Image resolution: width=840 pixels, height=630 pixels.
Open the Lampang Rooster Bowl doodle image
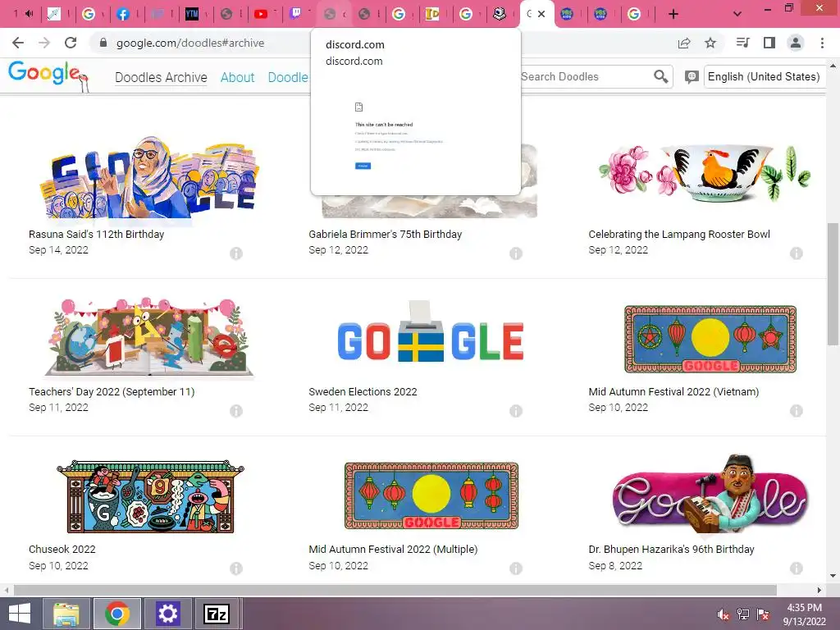(x=705, y=172)
